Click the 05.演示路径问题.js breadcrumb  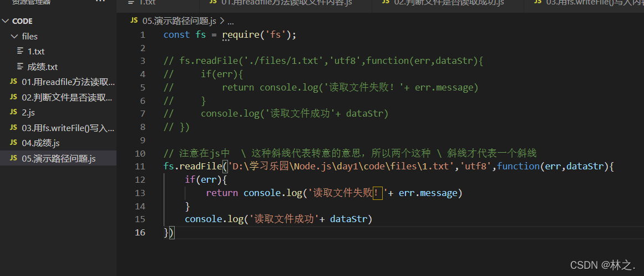(179, 21)
